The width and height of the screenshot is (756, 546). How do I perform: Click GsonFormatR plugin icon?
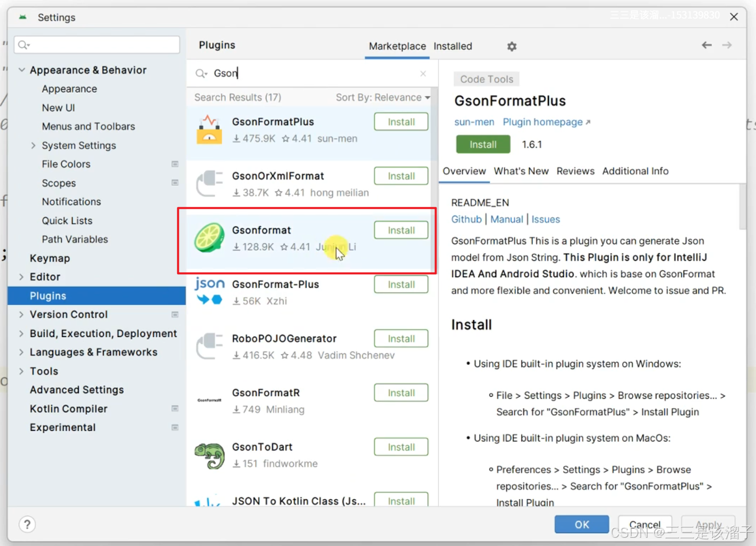point(209,400)
